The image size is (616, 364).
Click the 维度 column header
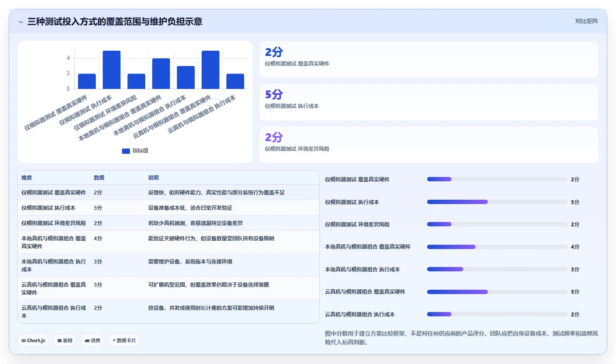27,178
